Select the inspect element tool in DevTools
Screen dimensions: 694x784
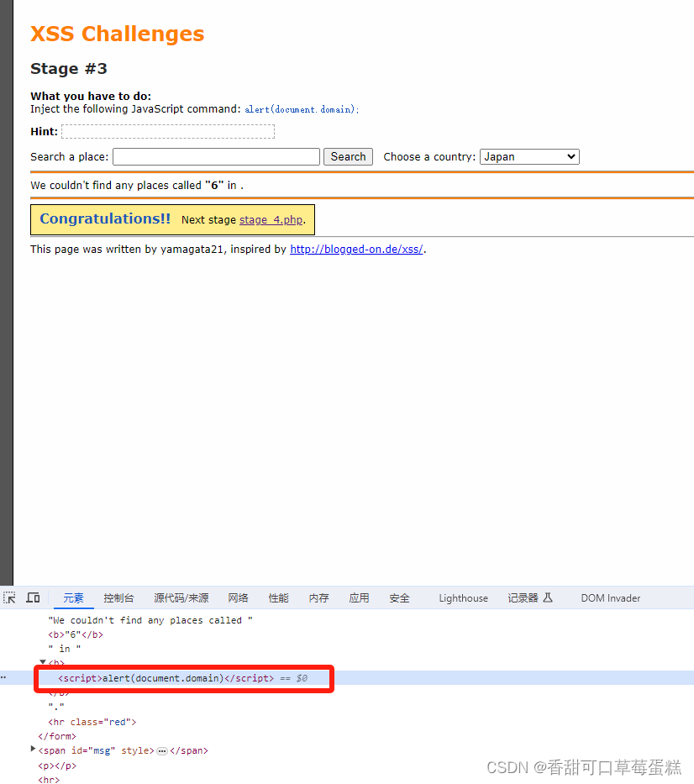pos(9,597)
